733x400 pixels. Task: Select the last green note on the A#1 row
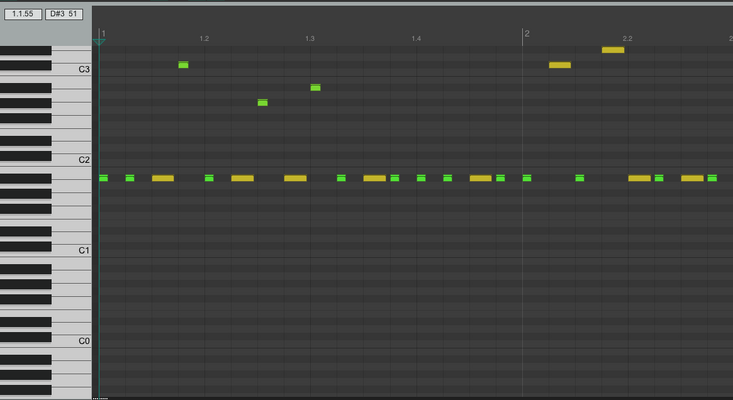[712, 178]
